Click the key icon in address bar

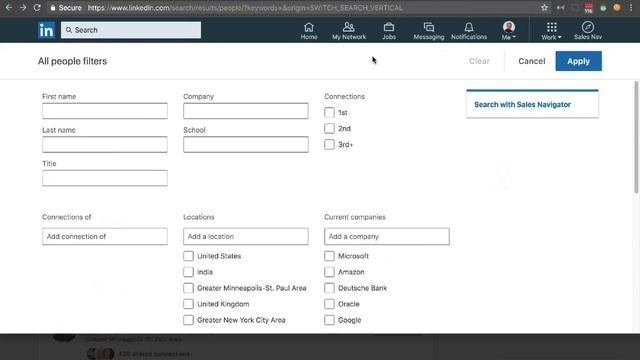click(x=561, y=7)
